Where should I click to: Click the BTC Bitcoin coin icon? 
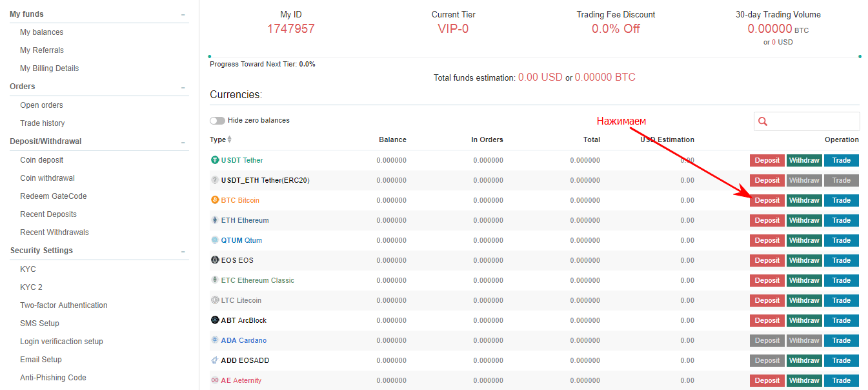pyautogui.click(x=215, y=200)
